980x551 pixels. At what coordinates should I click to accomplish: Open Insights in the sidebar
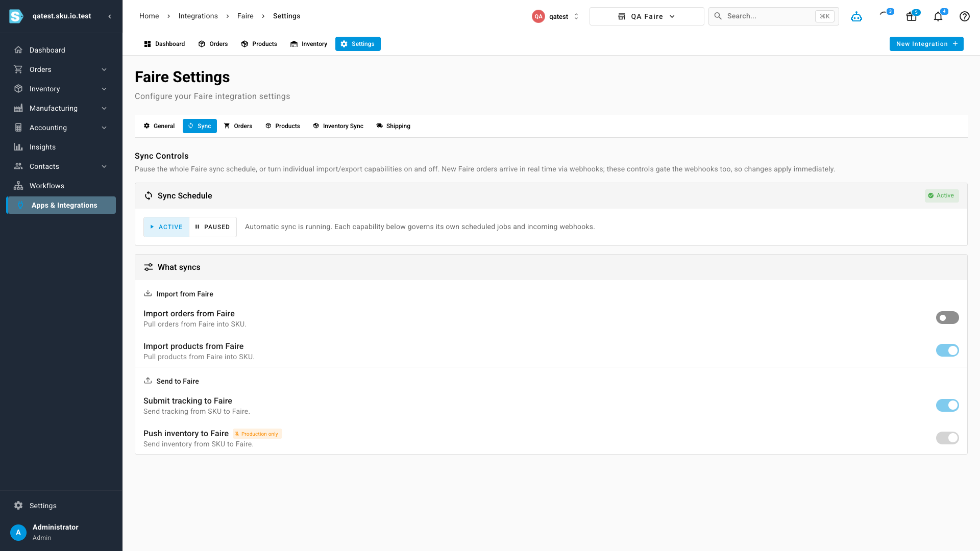tap(61, 147)
